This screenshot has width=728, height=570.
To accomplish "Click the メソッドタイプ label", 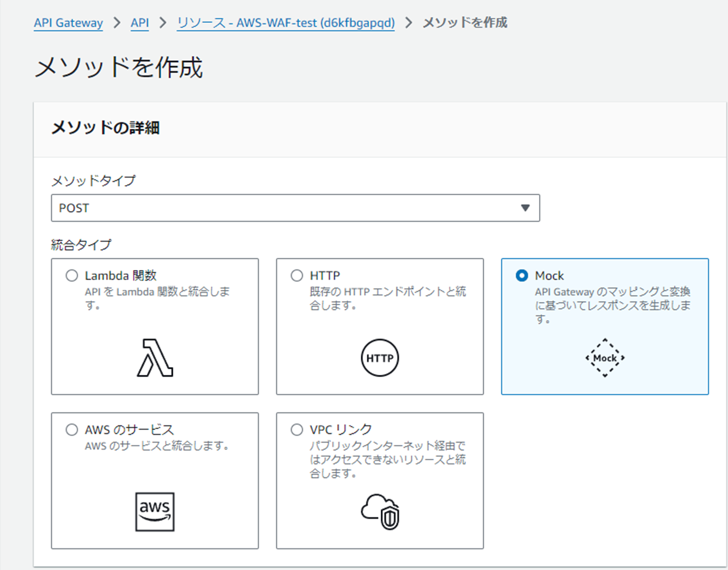I will (93, 181).
